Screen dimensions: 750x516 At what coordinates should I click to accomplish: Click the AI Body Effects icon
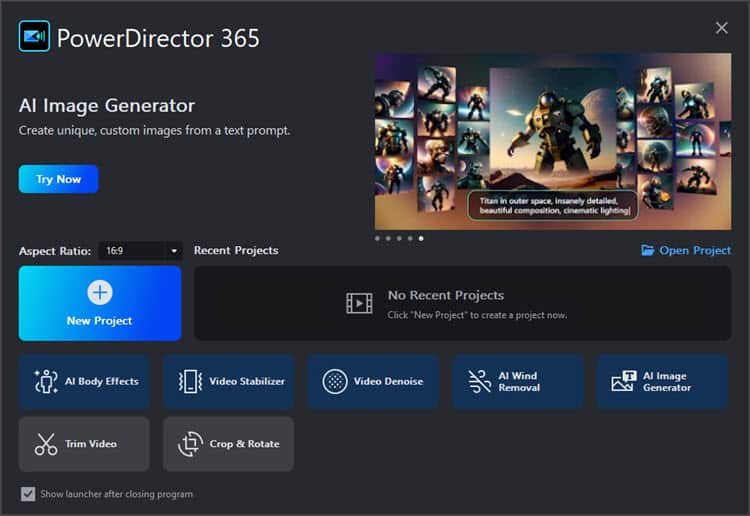(46, 382)
